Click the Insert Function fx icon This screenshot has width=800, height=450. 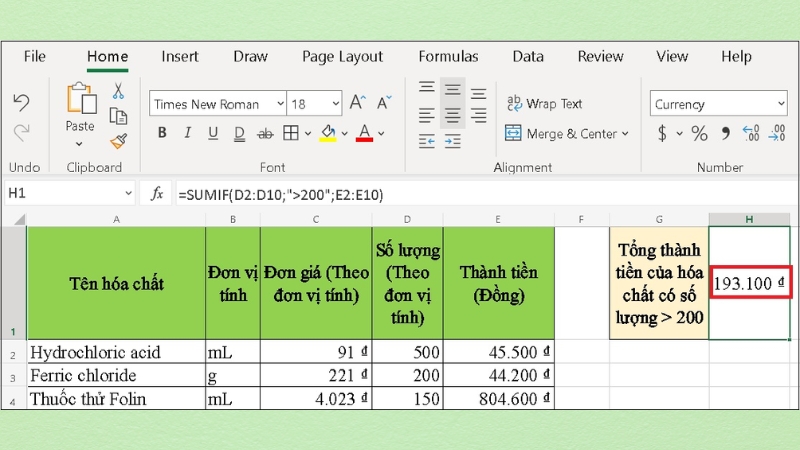[x=157, y=194]
